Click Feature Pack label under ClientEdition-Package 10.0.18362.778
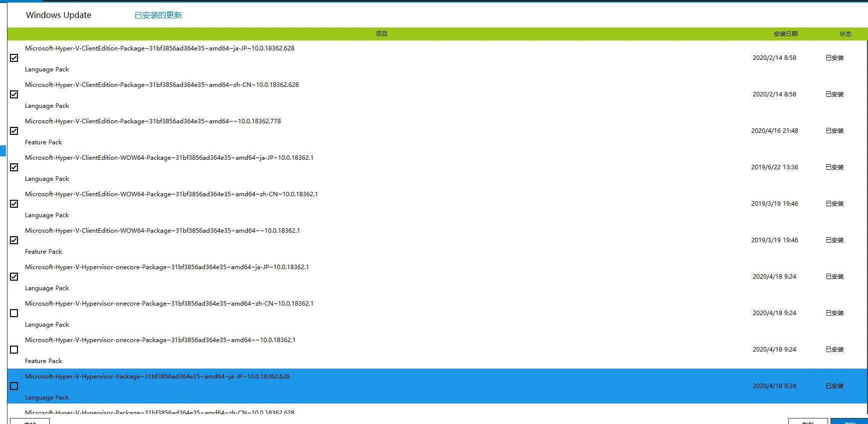Viewport: 868px width, 424px height. click(x=43, y=142)
